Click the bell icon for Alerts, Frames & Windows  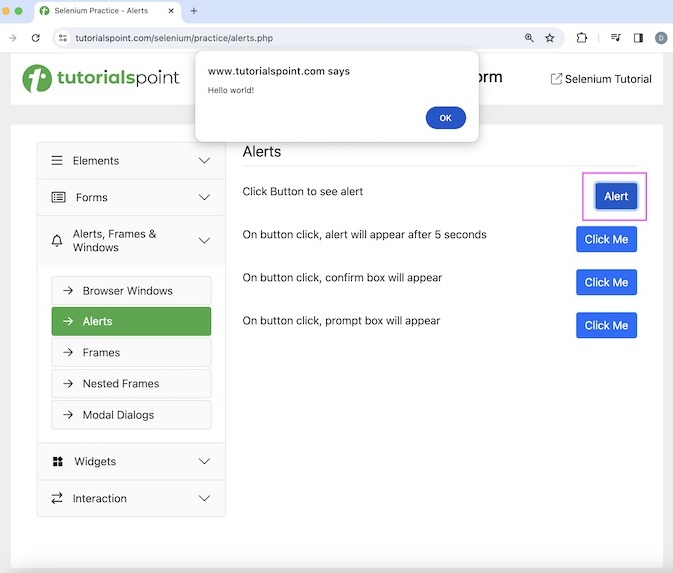[57, 240]
